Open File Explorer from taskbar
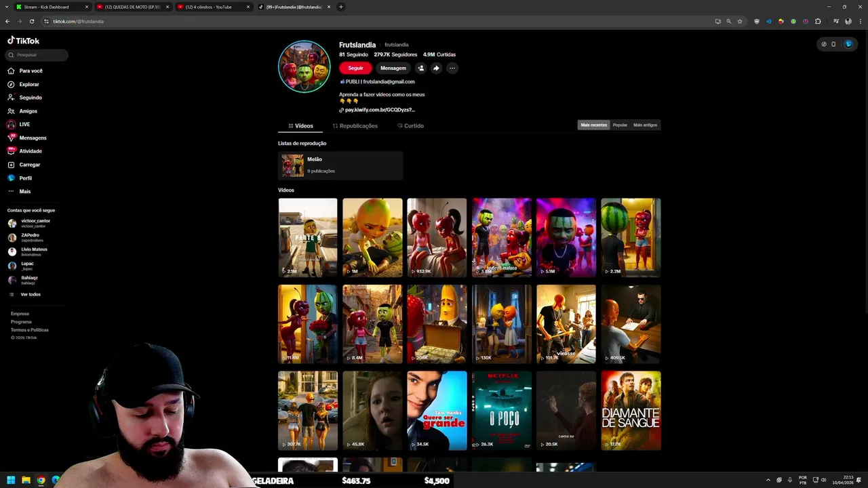The image size is (868, 488). (x=26, y=481)
